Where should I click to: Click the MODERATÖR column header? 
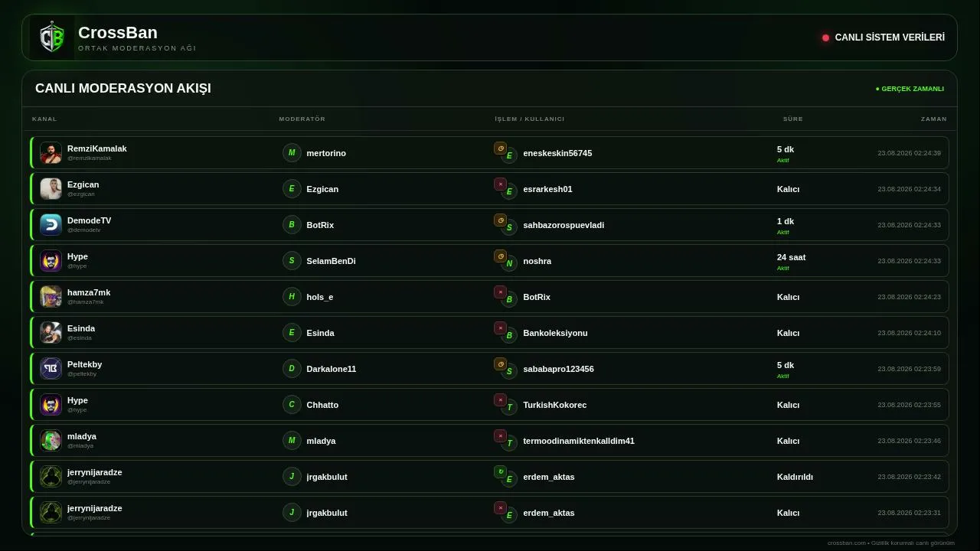pyautogui.click(x=302, y=119)
